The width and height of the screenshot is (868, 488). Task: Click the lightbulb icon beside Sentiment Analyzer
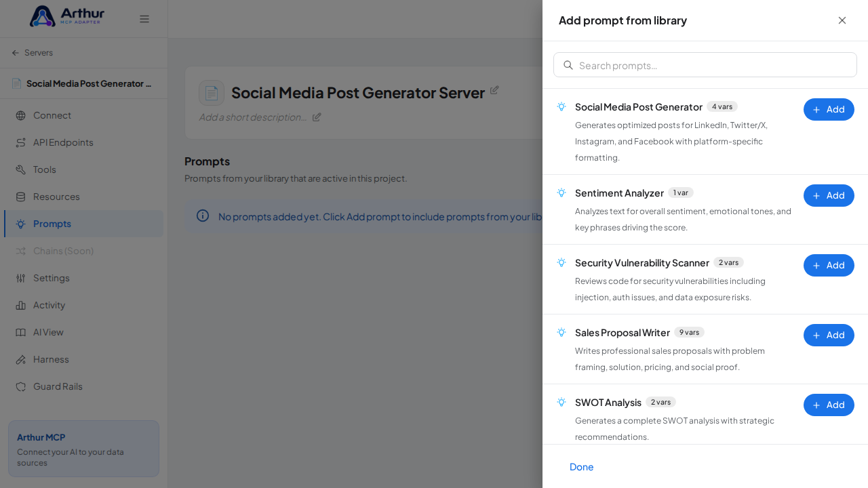click(561, 192)
